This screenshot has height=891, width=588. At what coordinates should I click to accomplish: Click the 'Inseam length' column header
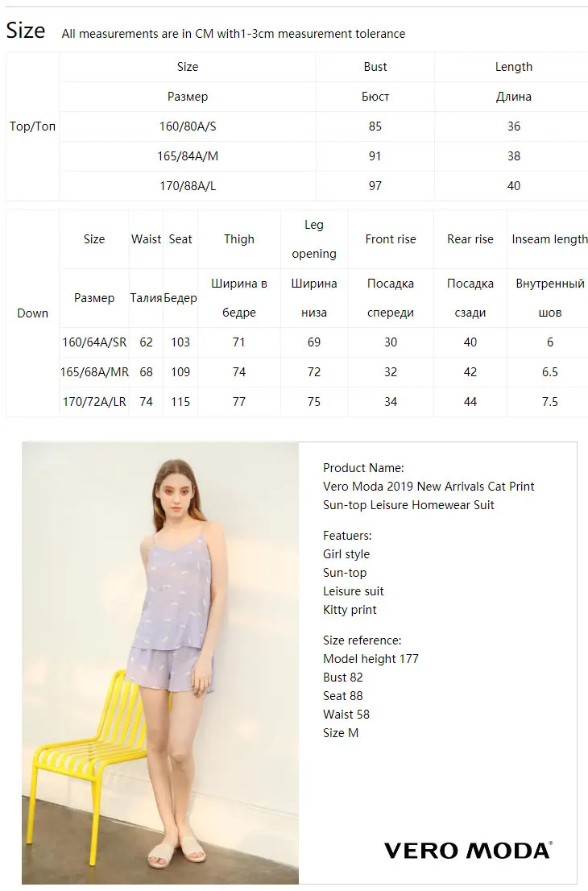(549, 239)
